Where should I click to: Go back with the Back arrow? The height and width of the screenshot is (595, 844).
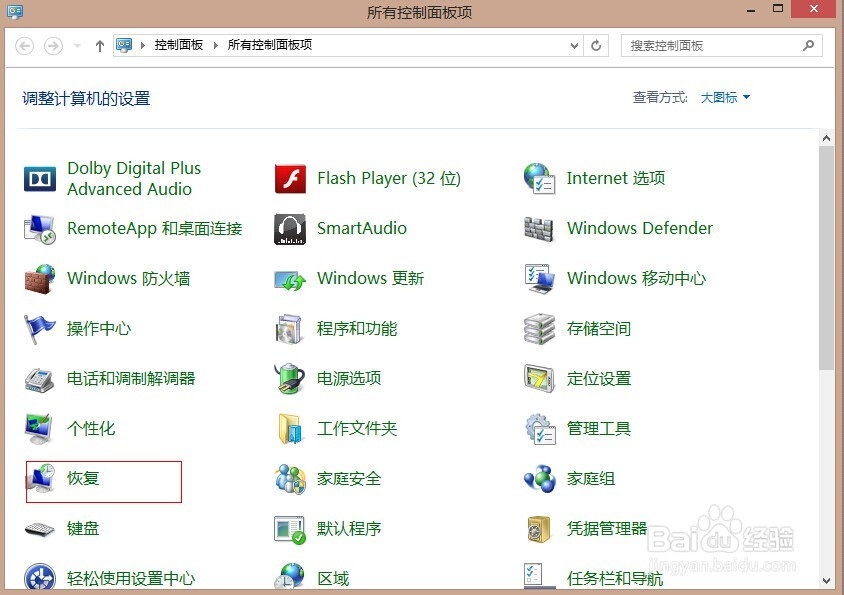(24, 46)
